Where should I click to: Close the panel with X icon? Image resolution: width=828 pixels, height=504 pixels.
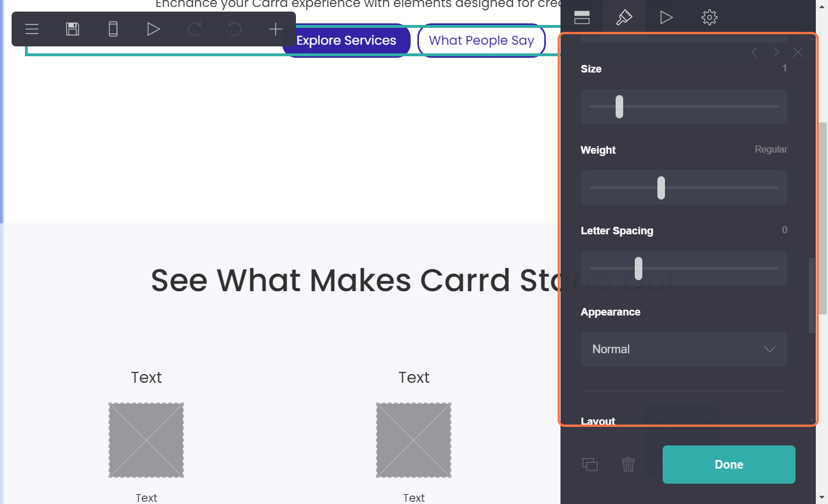[x=798, y=52]
